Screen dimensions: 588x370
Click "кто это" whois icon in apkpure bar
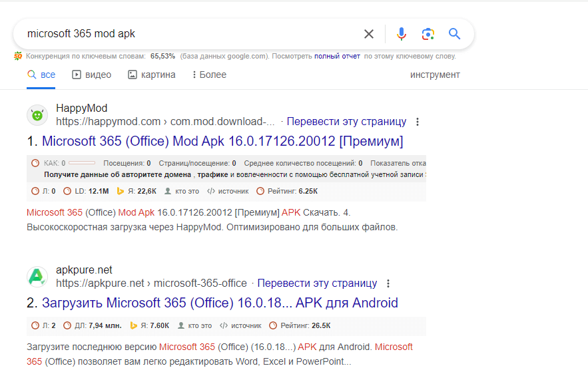(194, 326)
